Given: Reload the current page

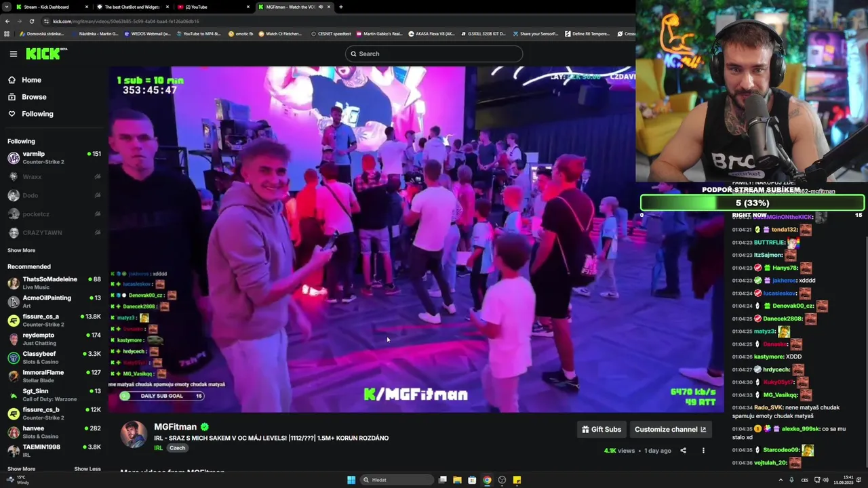Looking at the screenshot, I should (x=32, y=21).
